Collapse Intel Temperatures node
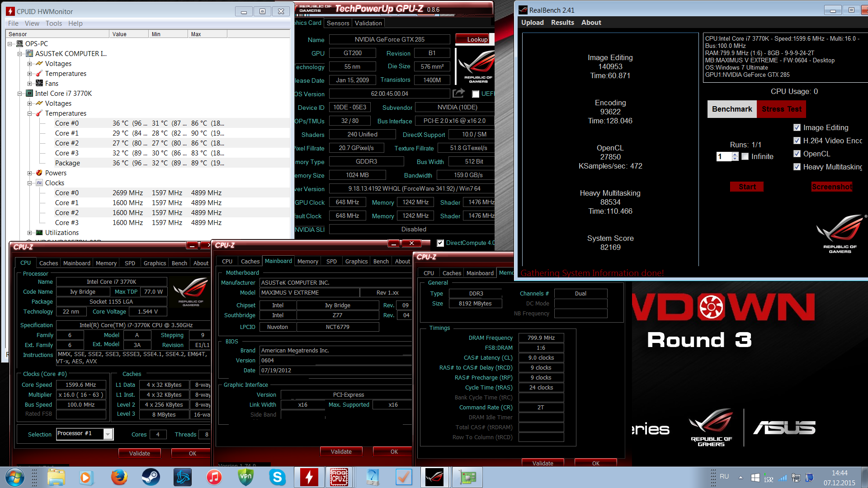Image resolution: width=868 pixels, height=488 pixels. pos(30,113)
